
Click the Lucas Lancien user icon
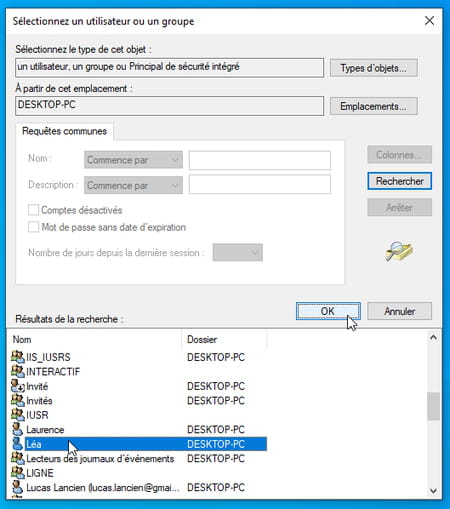click(18, 487)
